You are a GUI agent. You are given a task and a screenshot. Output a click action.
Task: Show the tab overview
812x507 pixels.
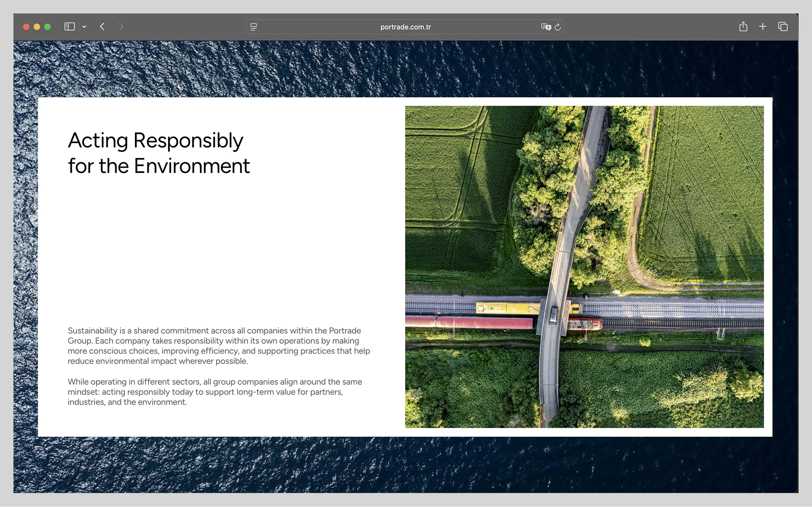tap(783, 26)
